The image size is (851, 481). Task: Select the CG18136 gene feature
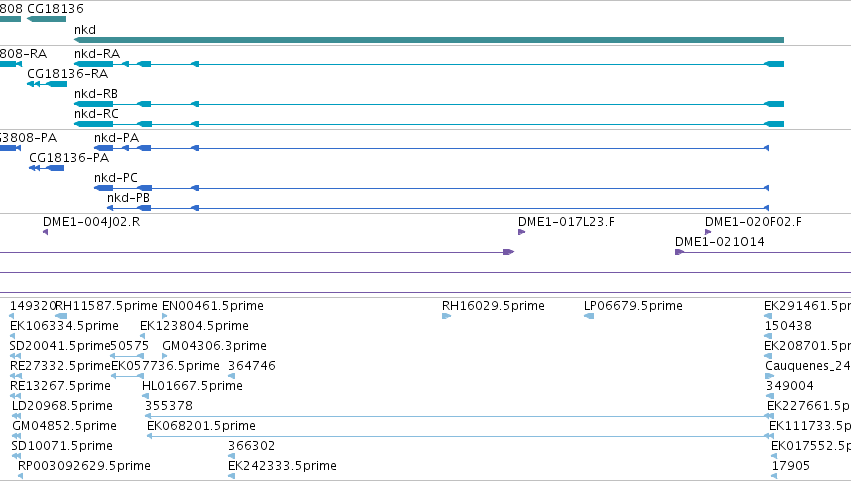[x=47, y=19]
